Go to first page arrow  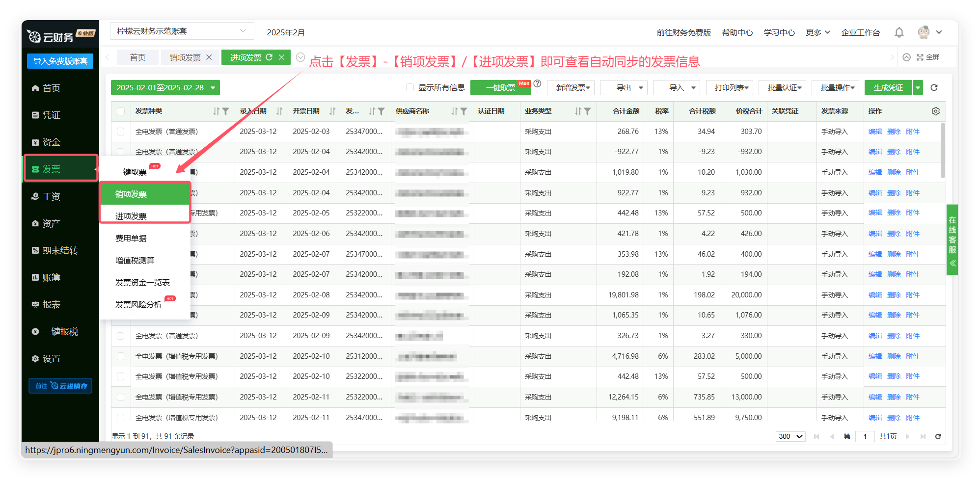817,436
